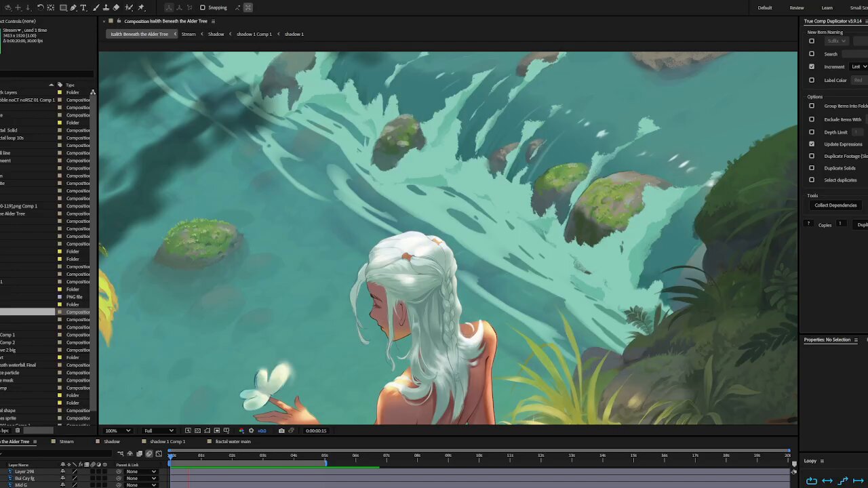Select the Pen tool
This screenshot has height=488, width=868.
(73, 7)
